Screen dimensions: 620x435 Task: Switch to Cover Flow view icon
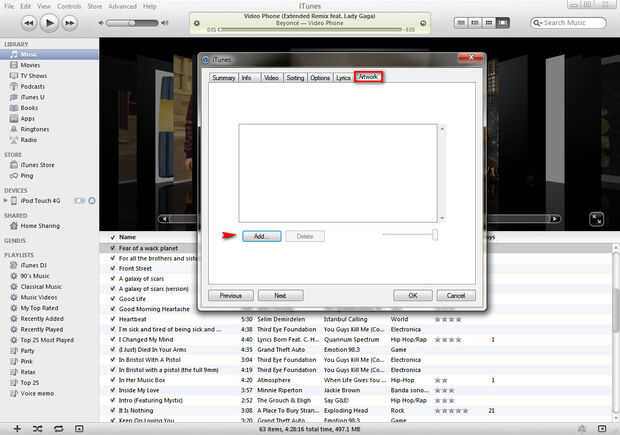tap(503, 23)
